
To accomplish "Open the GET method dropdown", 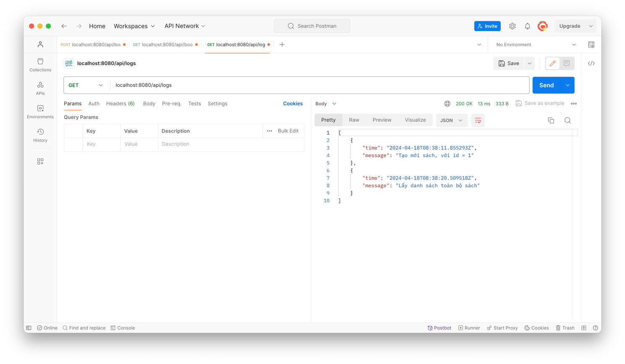I will point(86,85).
